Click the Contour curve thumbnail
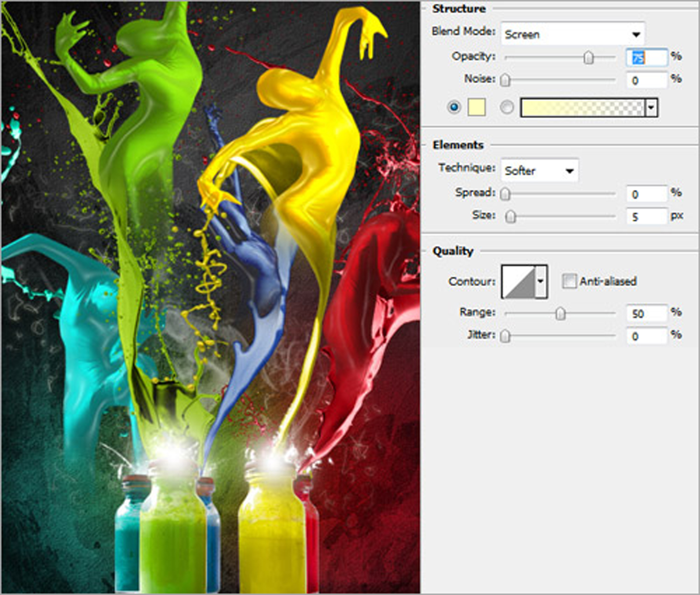Image resolution: width=700 pixels, height=595 pixels. point(518,281)
